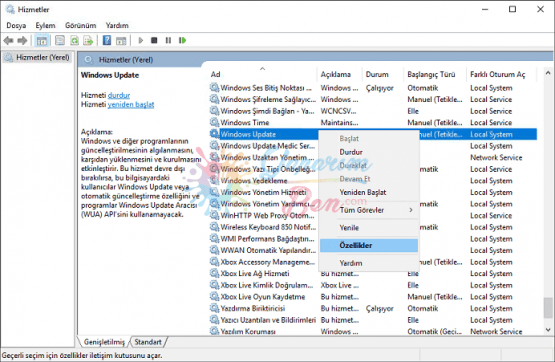Open the Properties sheet toolbar icon
The image size is (555, 362).
pos(60,41)
